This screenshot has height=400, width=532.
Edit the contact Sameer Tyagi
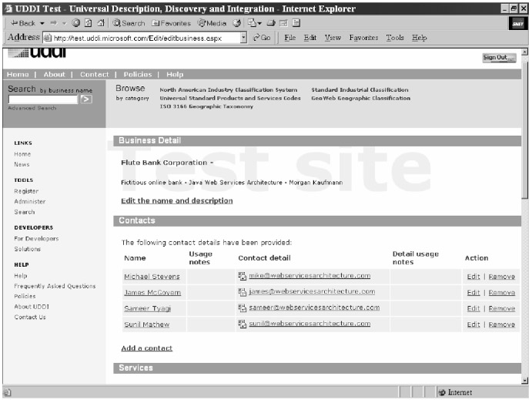point(473,308)
